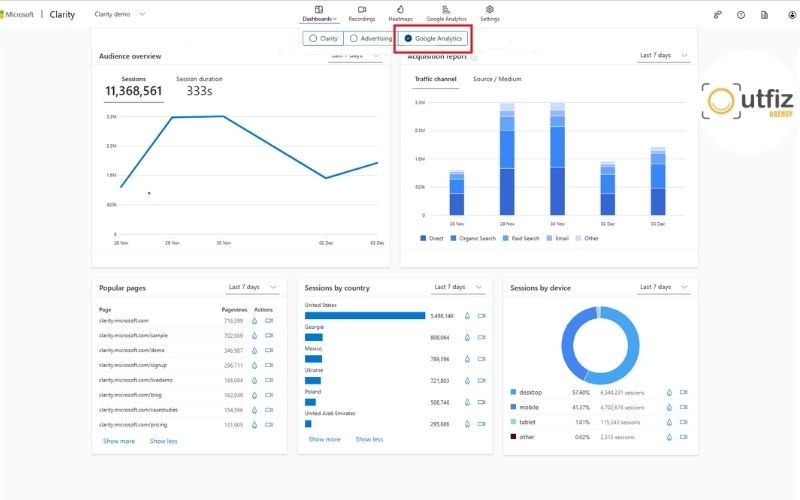The height and width of the screenshot is (500, 800).
Task: Open the Settings tab
Action: (489, 14)
